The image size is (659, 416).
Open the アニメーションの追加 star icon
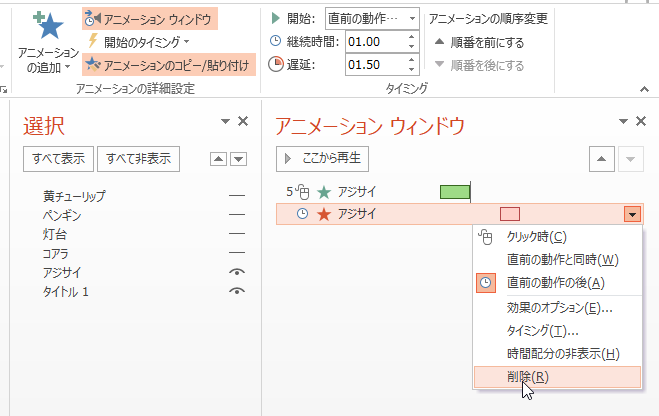click(49, 24)
